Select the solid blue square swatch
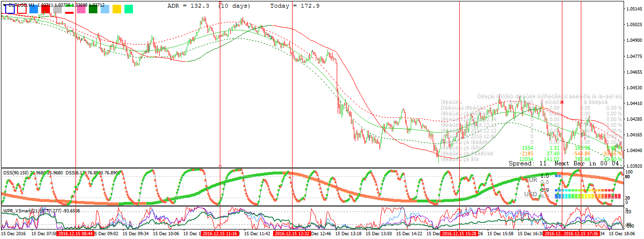The image size is (644, 239). click(34, 9)
